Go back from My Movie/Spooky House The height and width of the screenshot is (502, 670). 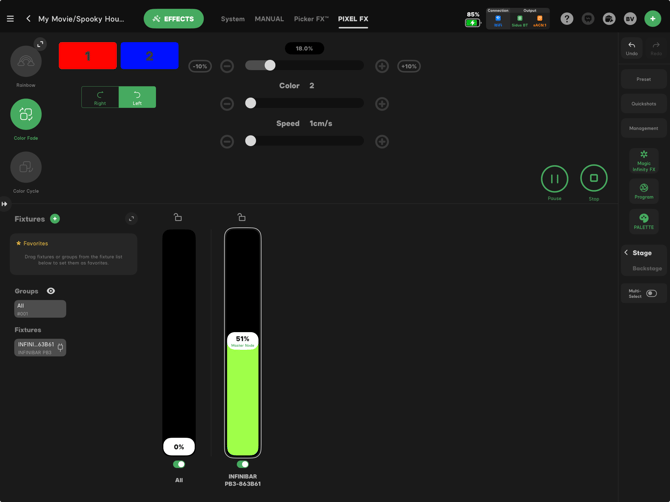pyautogui.click(x=28, y=19)
